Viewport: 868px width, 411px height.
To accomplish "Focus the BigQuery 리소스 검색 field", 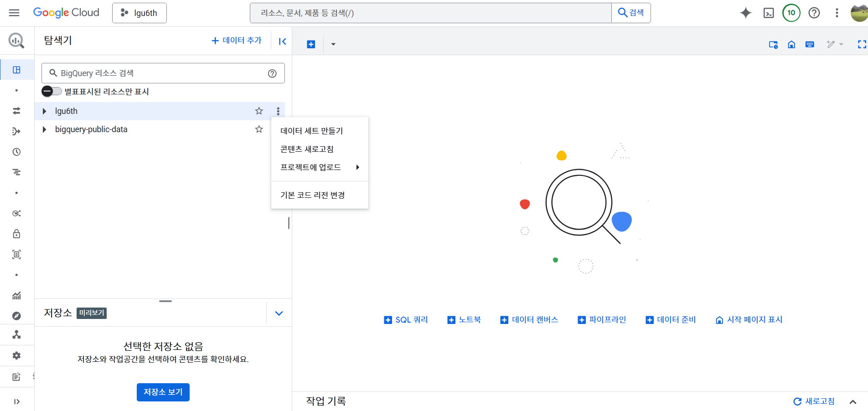I will coord(163,73).
